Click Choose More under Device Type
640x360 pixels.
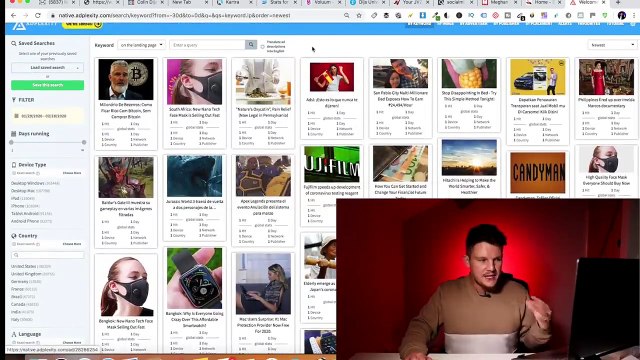(x=72, y=173)
